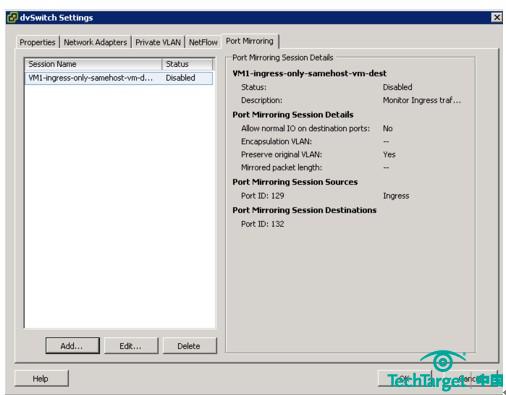Click the truncated Description value text

[x=422, y=100]
